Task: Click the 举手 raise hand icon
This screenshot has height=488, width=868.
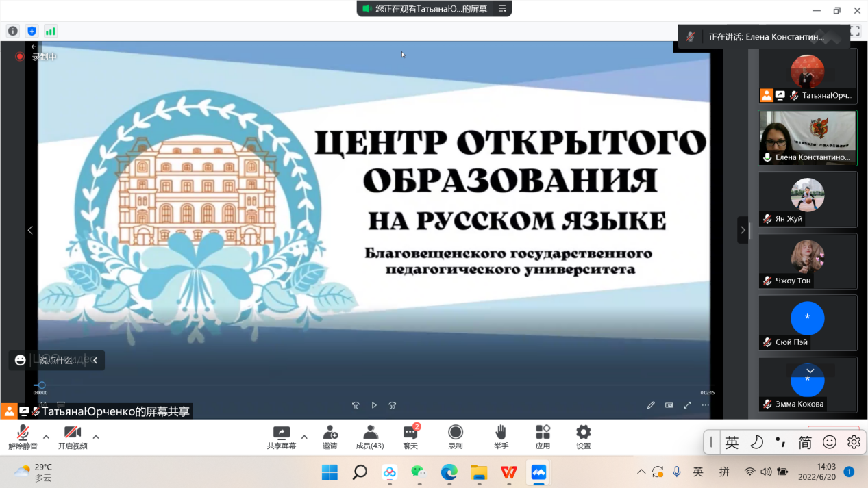Action: [501, 437]
